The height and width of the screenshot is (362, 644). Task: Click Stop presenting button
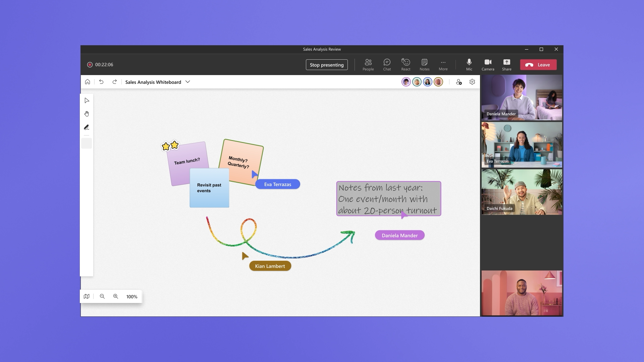pyautogui.click(x=326, y=65)
